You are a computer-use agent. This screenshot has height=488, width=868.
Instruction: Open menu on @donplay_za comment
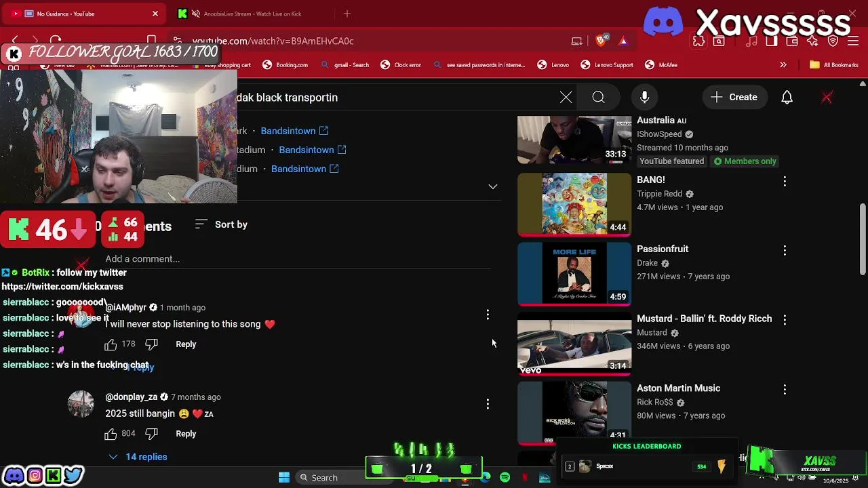pos(488,404)
